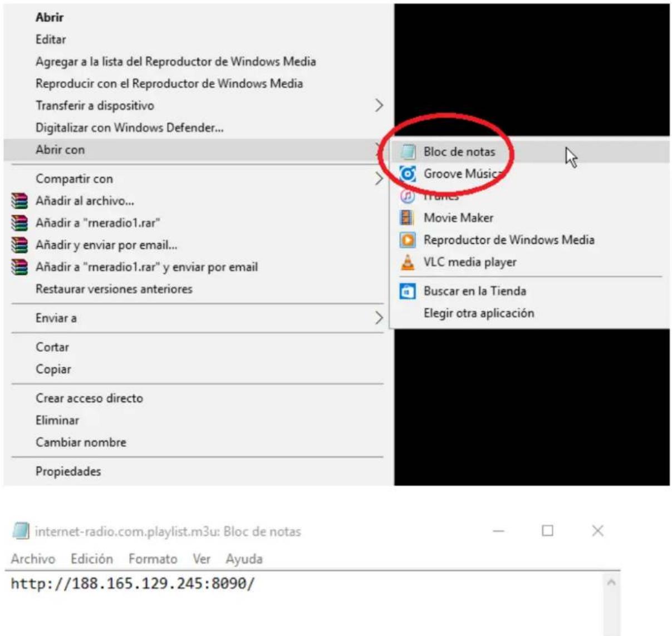This screenshot has width=672, height=636.
Task: Choose Añadir a "rneradio1.rar" option
Action: (x=98, y=223)
